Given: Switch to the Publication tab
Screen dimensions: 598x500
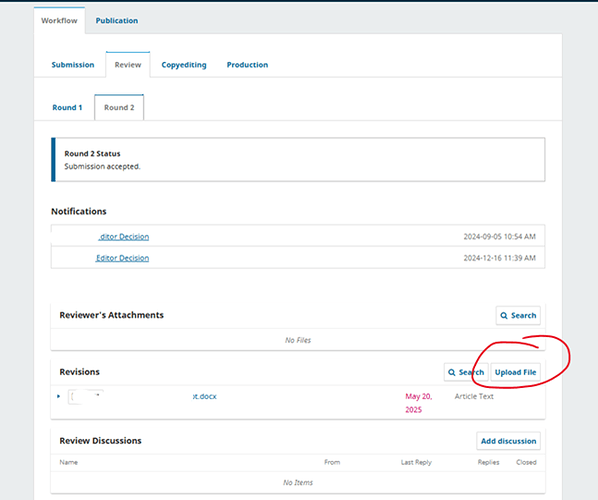Looking at the screenshot, I should 117,21.
